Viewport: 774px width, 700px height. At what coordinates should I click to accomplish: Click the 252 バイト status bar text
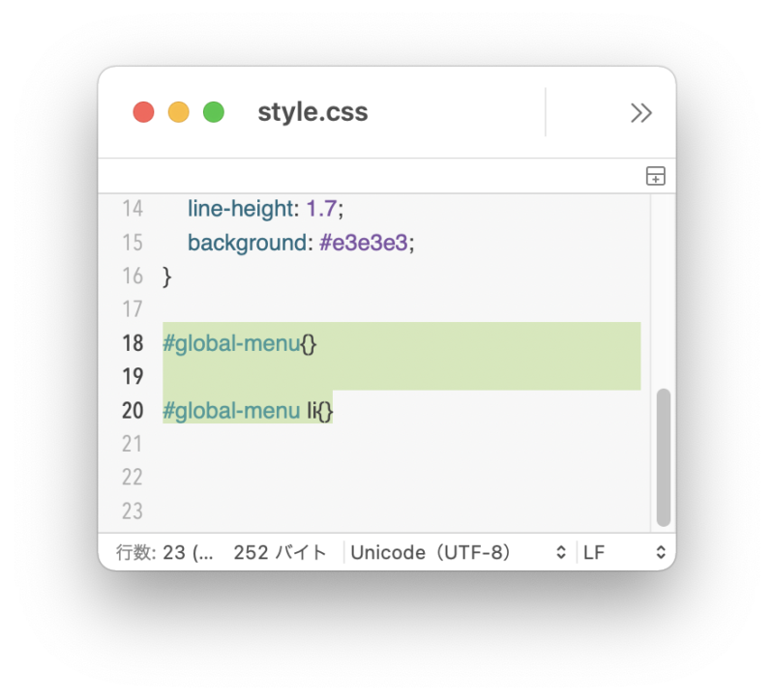tap(280, 552)
